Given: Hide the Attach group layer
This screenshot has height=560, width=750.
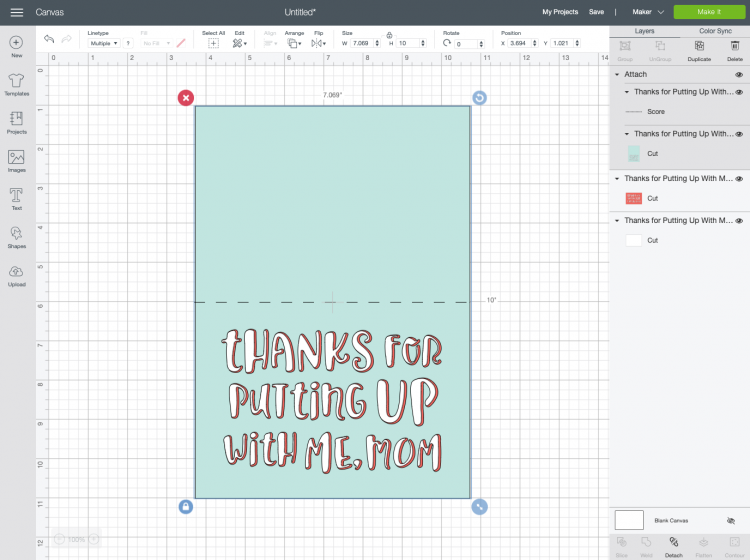Looking at the screenshot, I should pyautogui.click(x=739, y=75).
